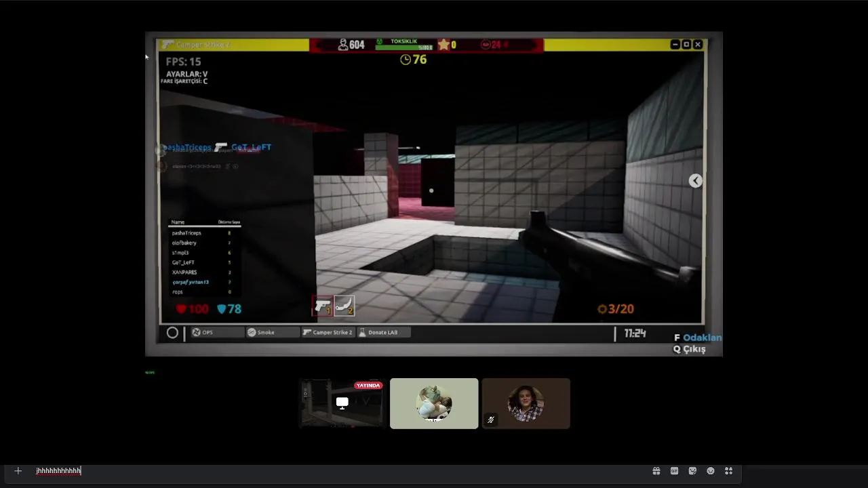
Task: Open the apps launcher icon in chat bar
Action: point(729,471)
